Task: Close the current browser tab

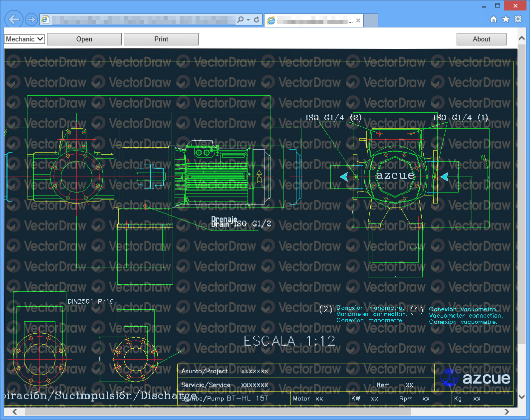Action: [x=358, y=20]
